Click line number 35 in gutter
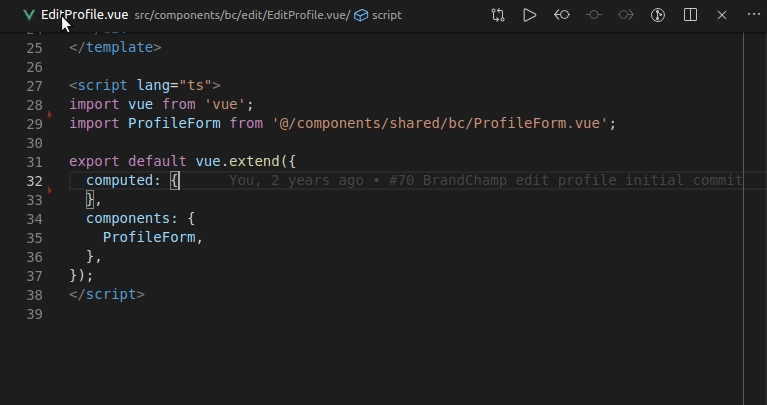Image resolution: width=767 pixels, height=405 pixels. (x=35, y=238)
